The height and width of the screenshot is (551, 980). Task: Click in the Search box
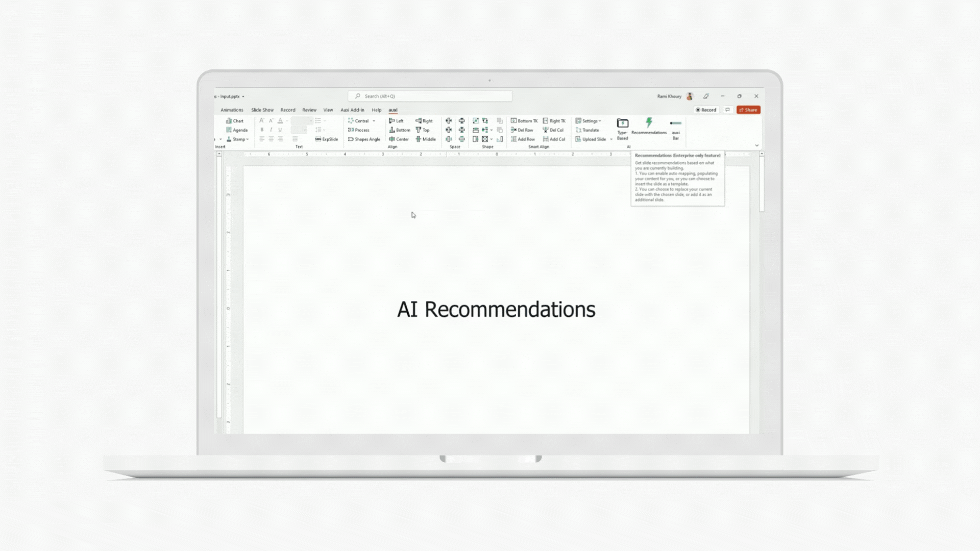point(430,96)
